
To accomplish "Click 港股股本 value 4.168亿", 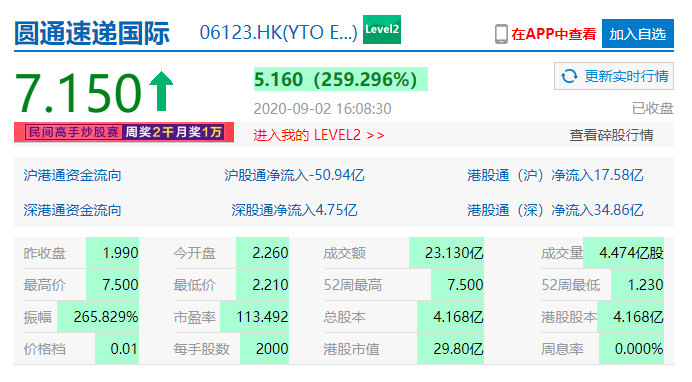I will (638, 317).
